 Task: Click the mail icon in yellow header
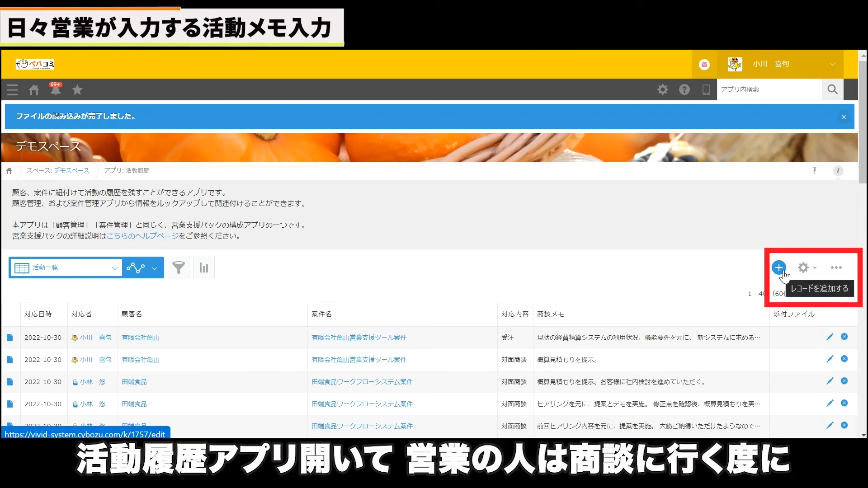tap(704, 65)
